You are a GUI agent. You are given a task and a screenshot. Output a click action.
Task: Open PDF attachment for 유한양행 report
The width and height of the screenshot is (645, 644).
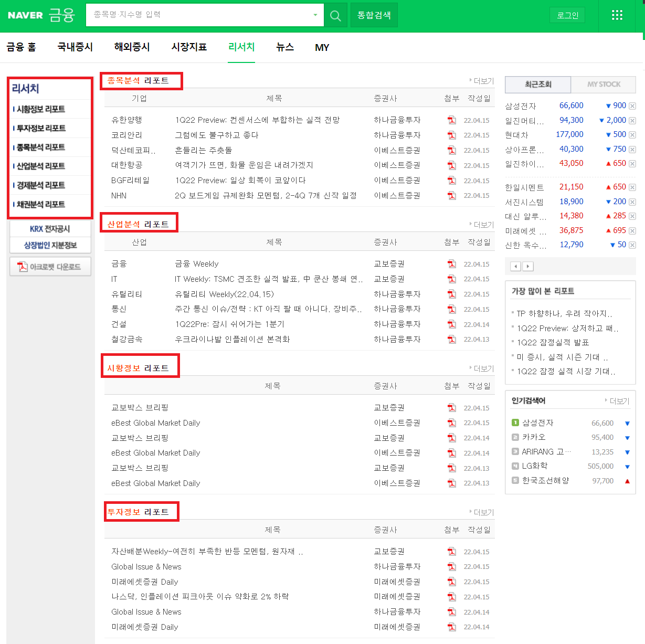[451, 120]
